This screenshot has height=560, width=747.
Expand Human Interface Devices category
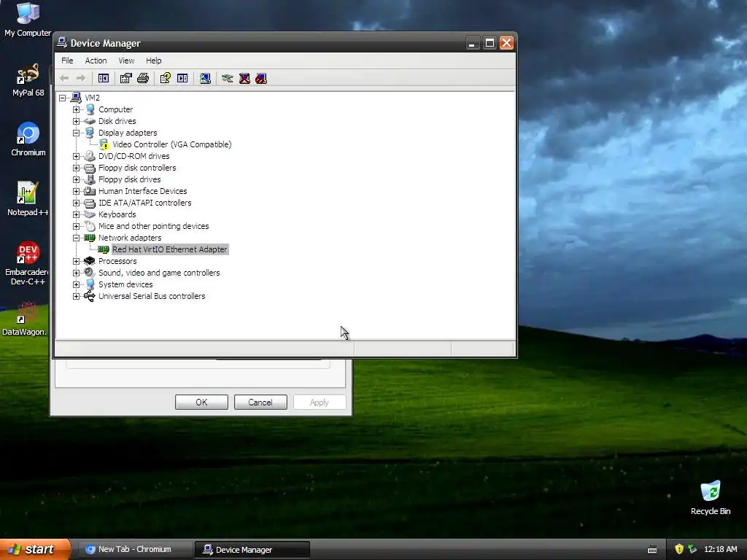(76, 192)
